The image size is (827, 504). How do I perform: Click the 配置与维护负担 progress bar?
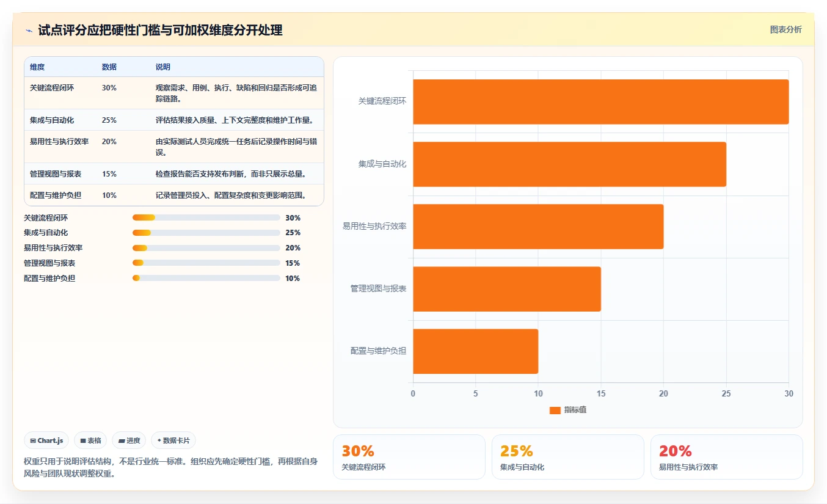tap(206, 278)
